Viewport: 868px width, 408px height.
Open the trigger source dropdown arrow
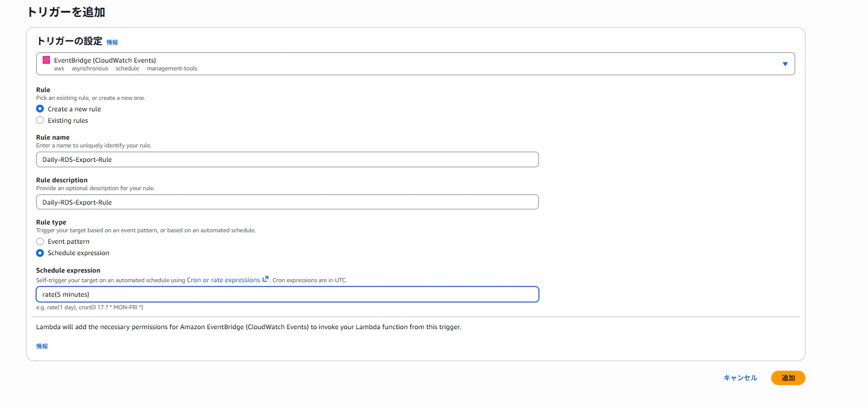tap(785, 64)
